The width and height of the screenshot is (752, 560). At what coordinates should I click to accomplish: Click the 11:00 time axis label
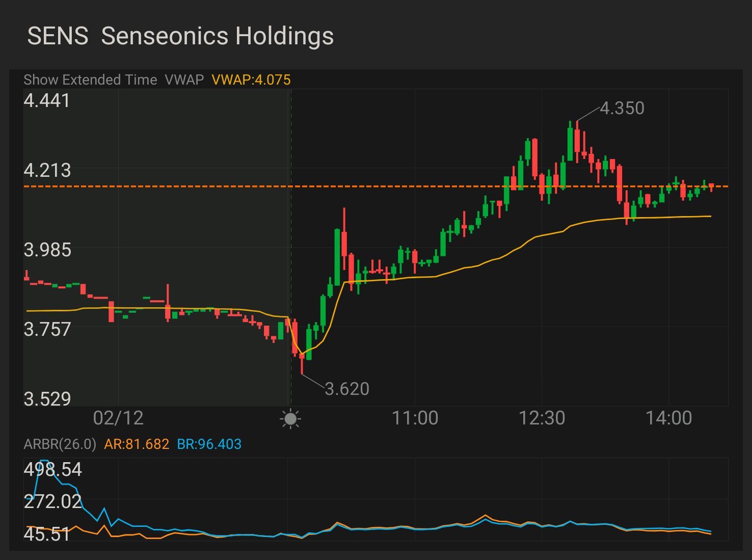[415, 418]
